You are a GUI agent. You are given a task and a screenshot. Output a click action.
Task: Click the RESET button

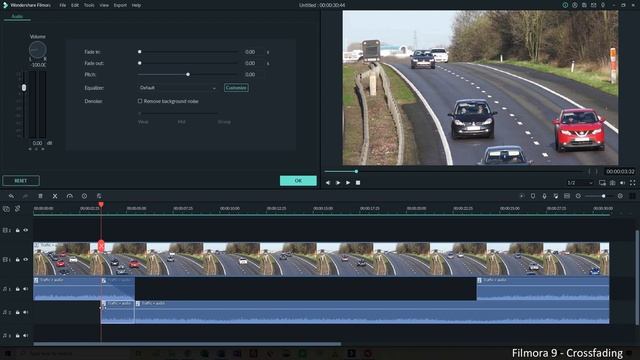click(21, 180)
